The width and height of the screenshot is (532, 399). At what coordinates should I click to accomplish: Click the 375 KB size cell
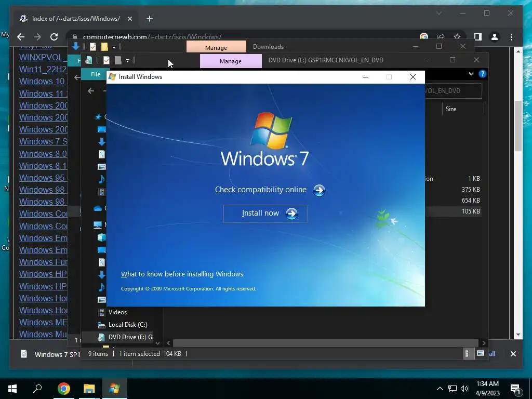pyautogui.click(x=471, y=190)
